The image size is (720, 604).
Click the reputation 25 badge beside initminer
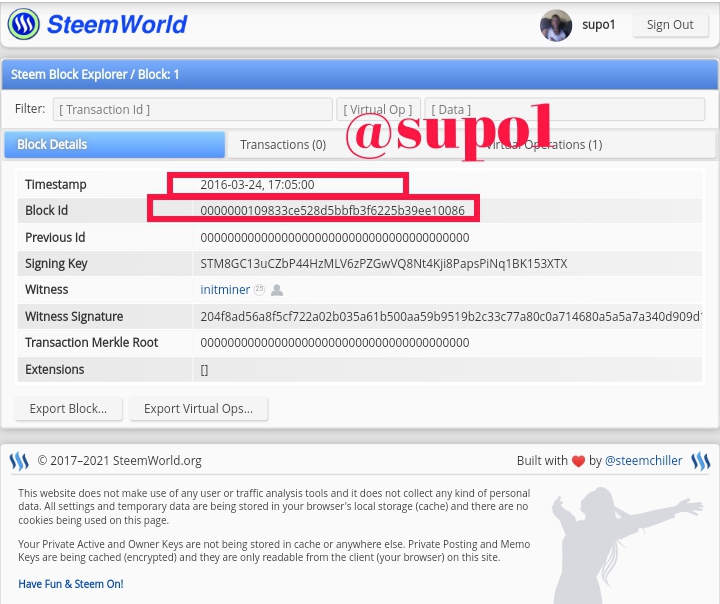point(259,289)
